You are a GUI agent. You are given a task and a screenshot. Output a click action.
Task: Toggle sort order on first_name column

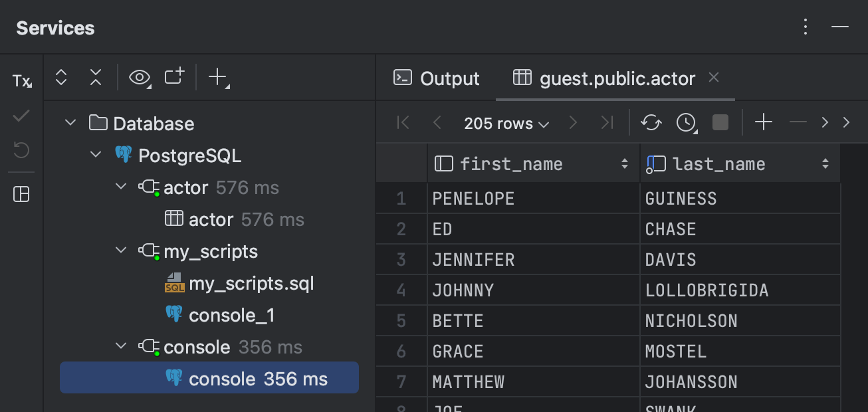click(624, 163)
